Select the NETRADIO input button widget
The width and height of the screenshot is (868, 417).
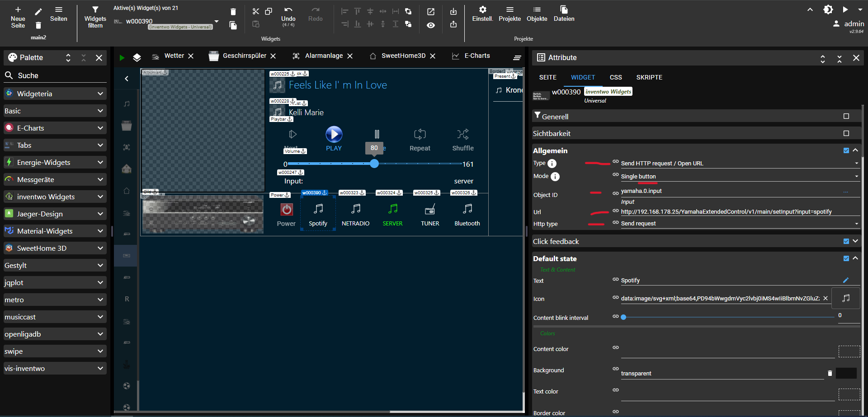(356, 214)
